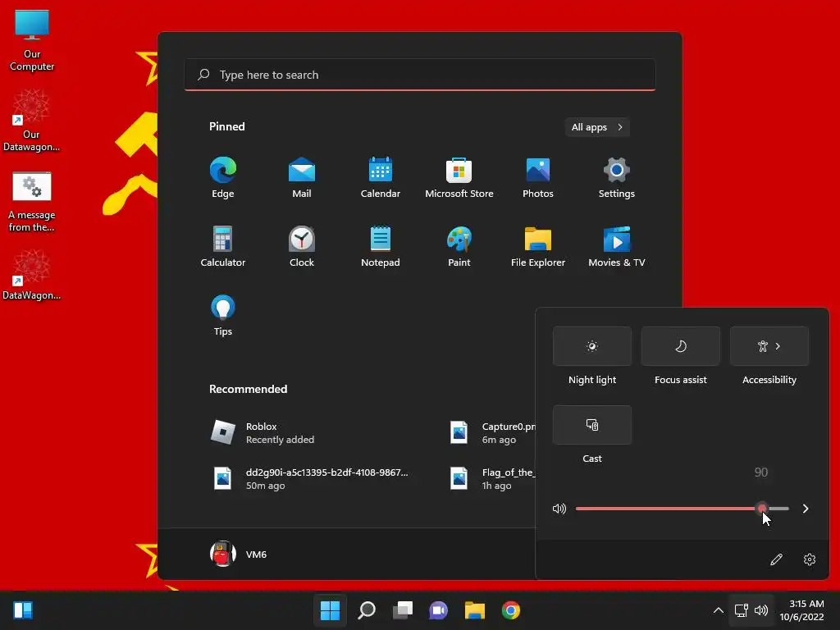Open the Photos app
The width and height of the screenshot is (840, 630).
(x=538, y=178)
